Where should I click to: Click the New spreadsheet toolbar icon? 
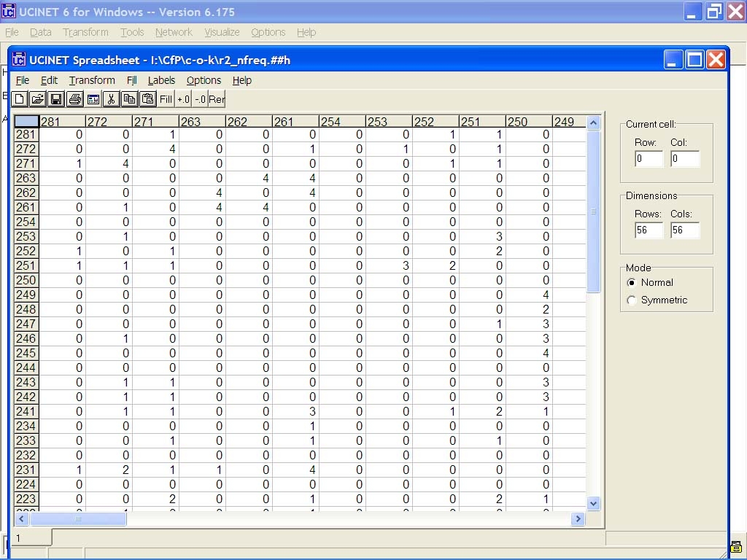20,99
